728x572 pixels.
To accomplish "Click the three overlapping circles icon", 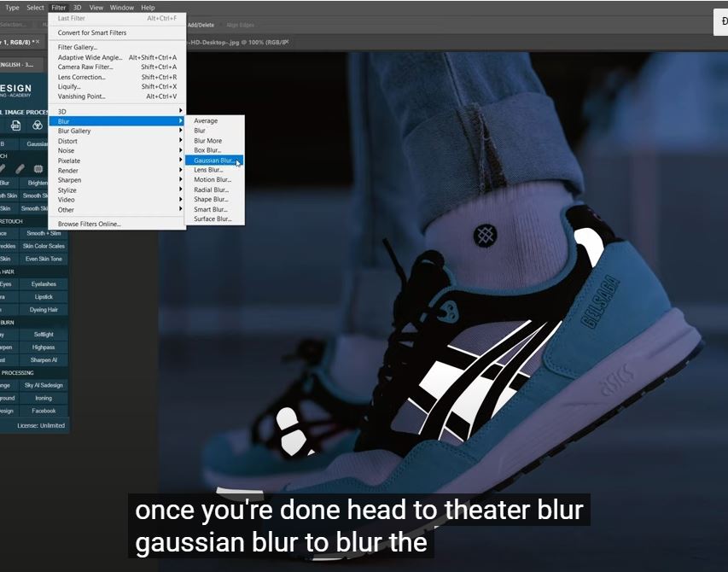I will pos(38,125).
